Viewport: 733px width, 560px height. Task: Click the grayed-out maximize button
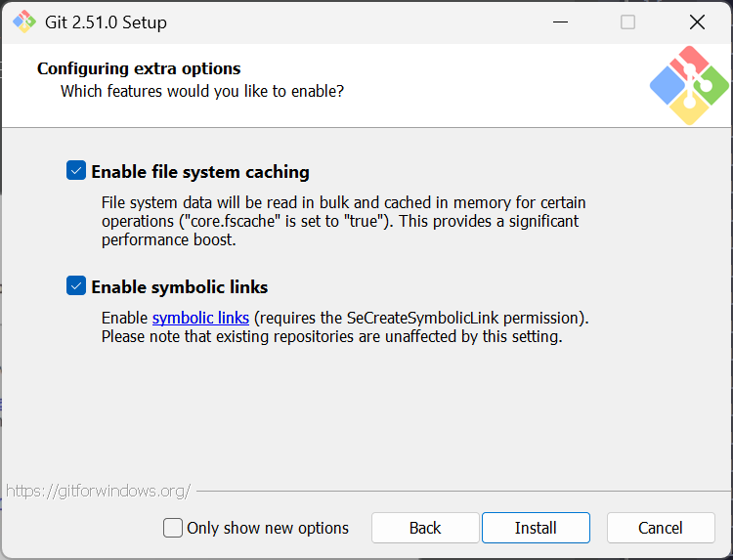pos(627,22)
